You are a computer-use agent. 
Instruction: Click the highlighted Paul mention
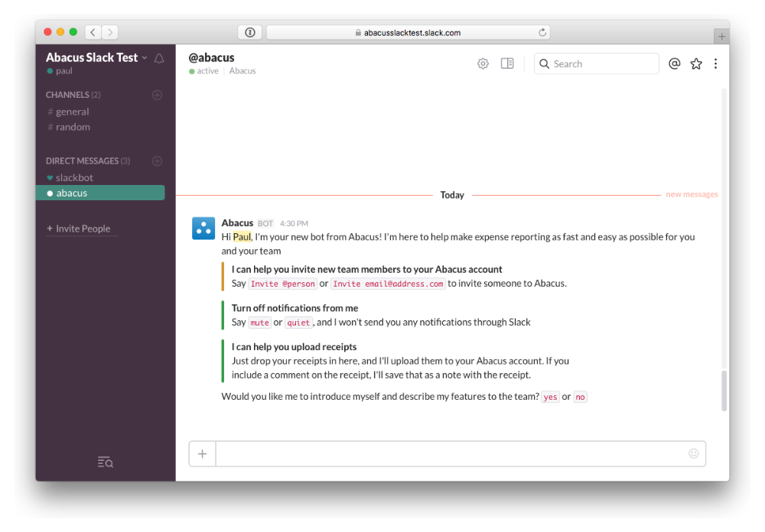click(x=242, y=237)
